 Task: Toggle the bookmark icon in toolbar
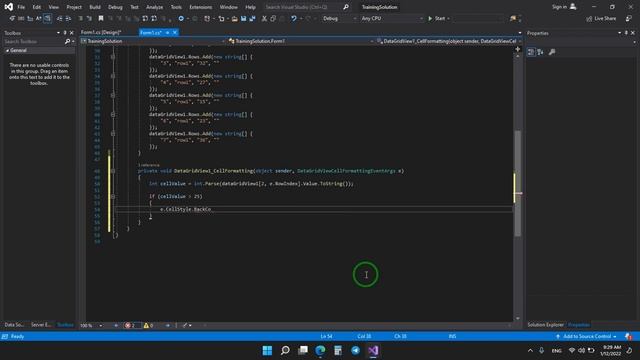coord(101,18)
